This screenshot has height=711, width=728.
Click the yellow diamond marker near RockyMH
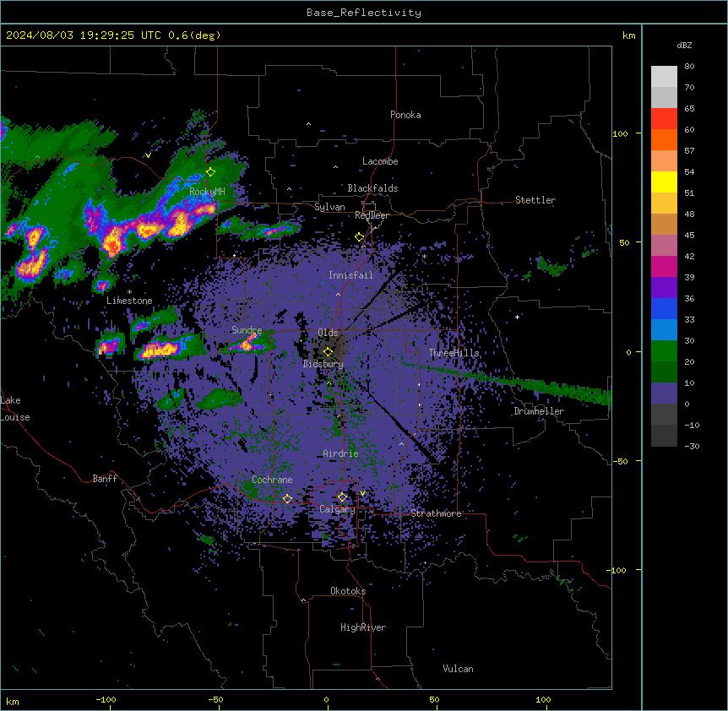pyautogui.click(x=210, y=172)
